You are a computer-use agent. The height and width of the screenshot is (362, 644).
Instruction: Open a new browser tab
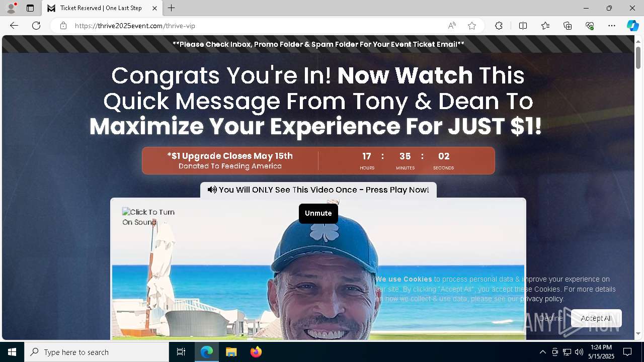click(171, 8)
